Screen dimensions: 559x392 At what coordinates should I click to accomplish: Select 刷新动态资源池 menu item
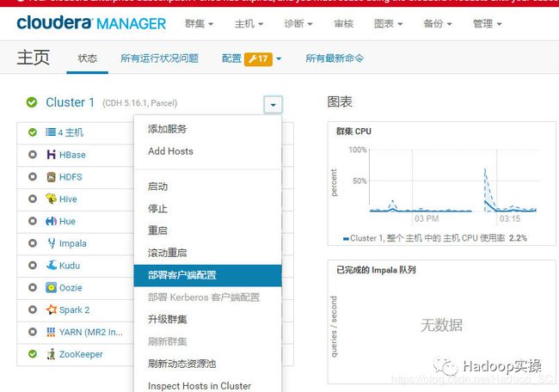click(x=207, y=364)
